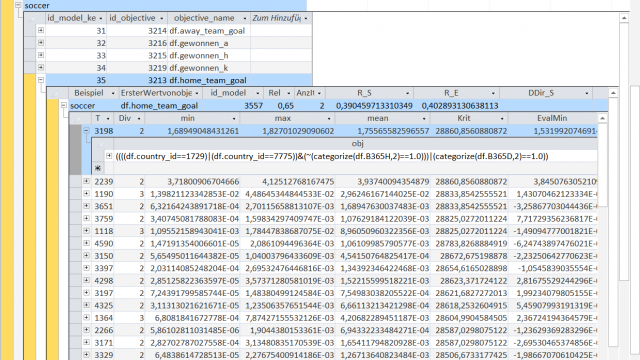Expand the df.gewonnen_a row
This screenshot has width=640, height=360.
click(x=41, y=42)
